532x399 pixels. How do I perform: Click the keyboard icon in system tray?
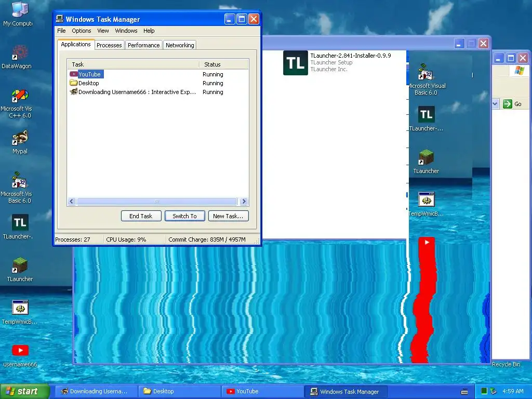point(464,392)
